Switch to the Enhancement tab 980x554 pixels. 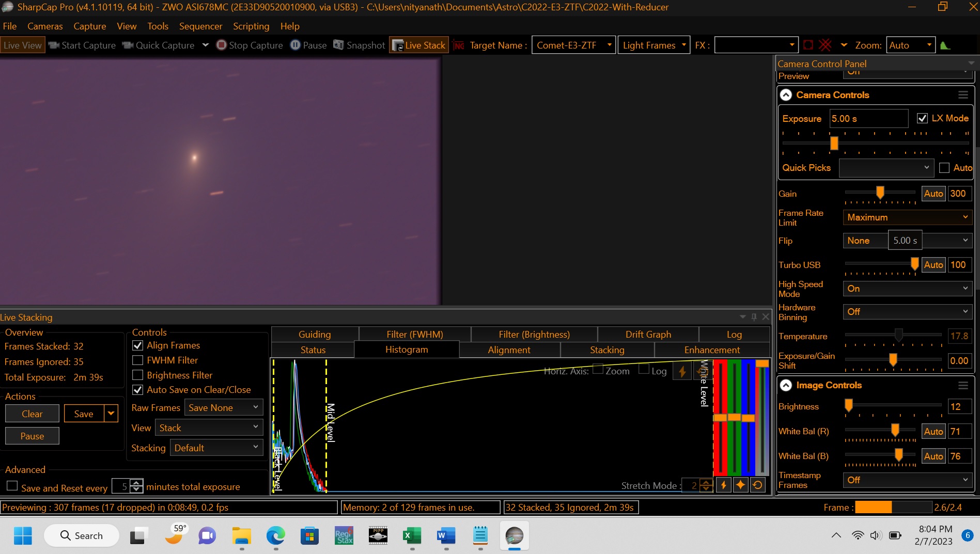[x=712, y=350]
